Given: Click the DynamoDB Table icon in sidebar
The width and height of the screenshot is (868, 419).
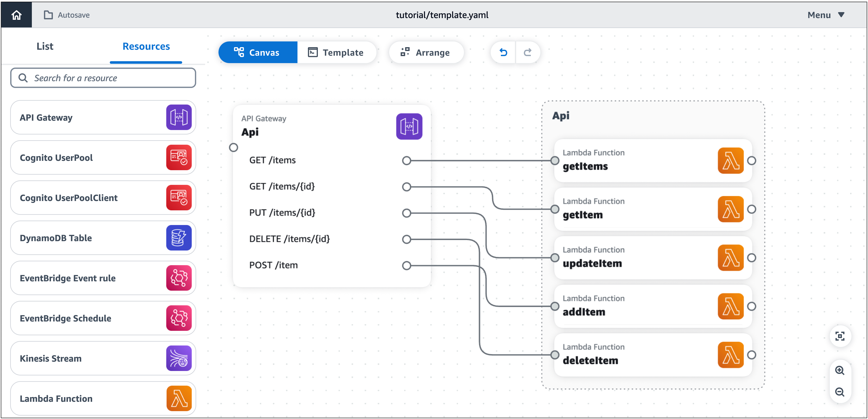Looking at the screenshot, I should pyautogui.click(x=179, y=238).
